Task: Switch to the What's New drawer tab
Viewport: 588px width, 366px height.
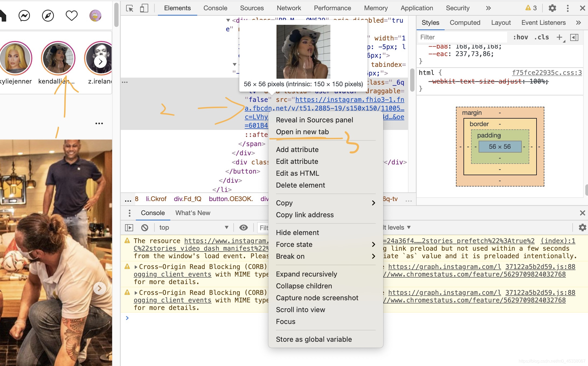Action: pos(193,213)
